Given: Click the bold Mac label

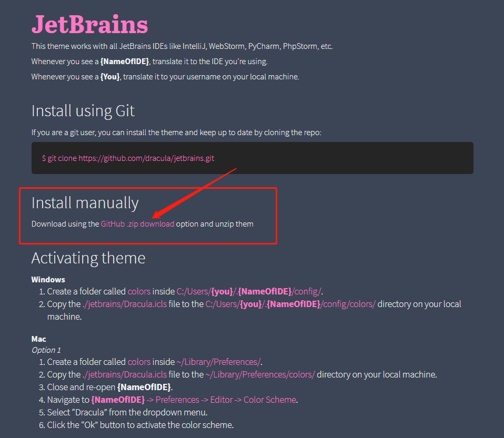Looking at the screenshot, I should [38, 339].
